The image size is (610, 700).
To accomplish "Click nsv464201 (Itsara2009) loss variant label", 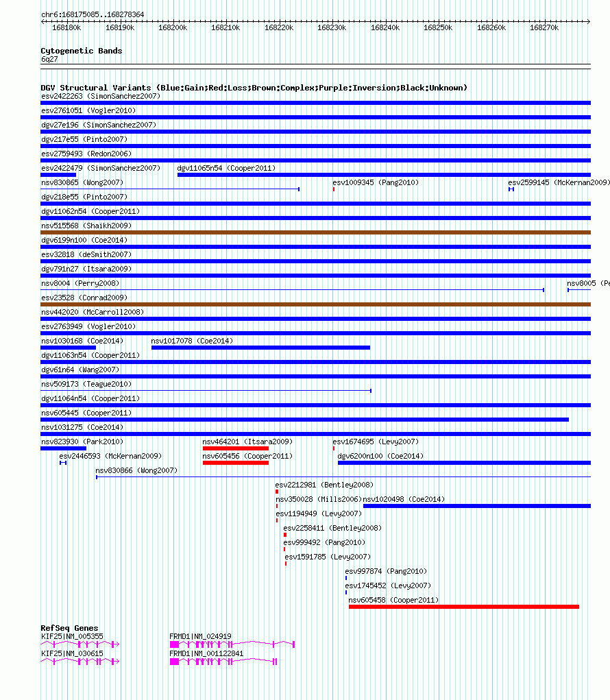I will pos(247,442).
